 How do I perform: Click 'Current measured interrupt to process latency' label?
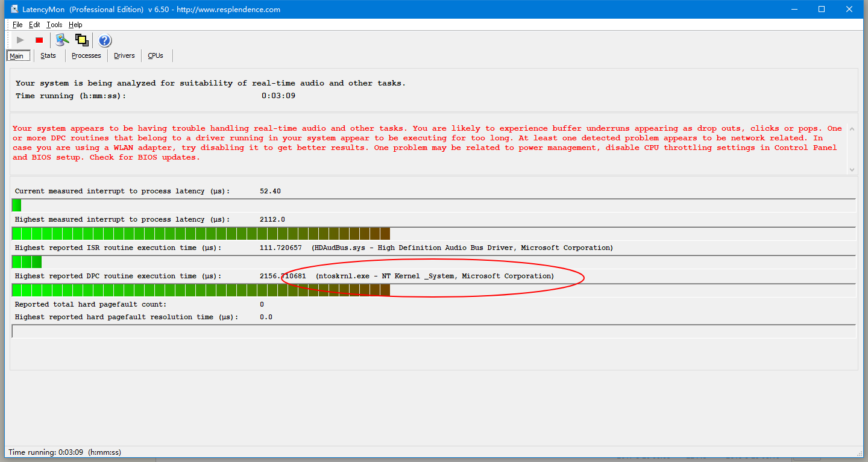[122, 191]
